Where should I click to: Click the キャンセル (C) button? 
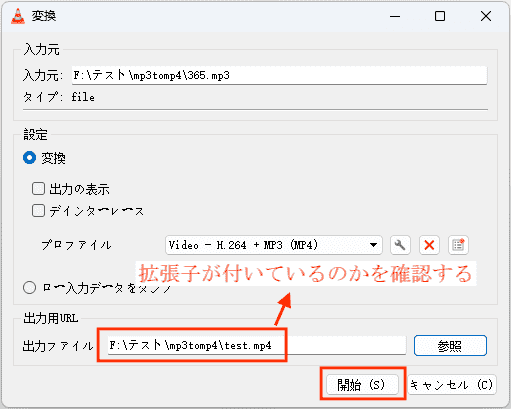pos(452,385)
